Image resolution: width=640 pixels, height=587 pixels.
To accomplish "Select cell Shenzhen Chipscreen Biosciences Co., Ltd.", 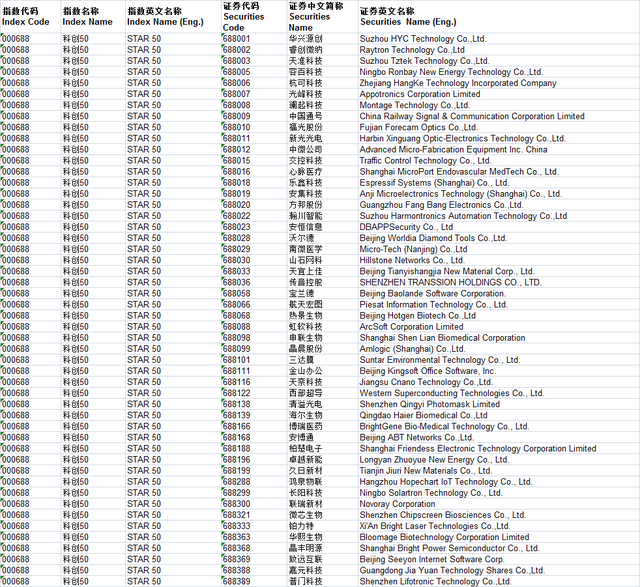I will point(498,515).
